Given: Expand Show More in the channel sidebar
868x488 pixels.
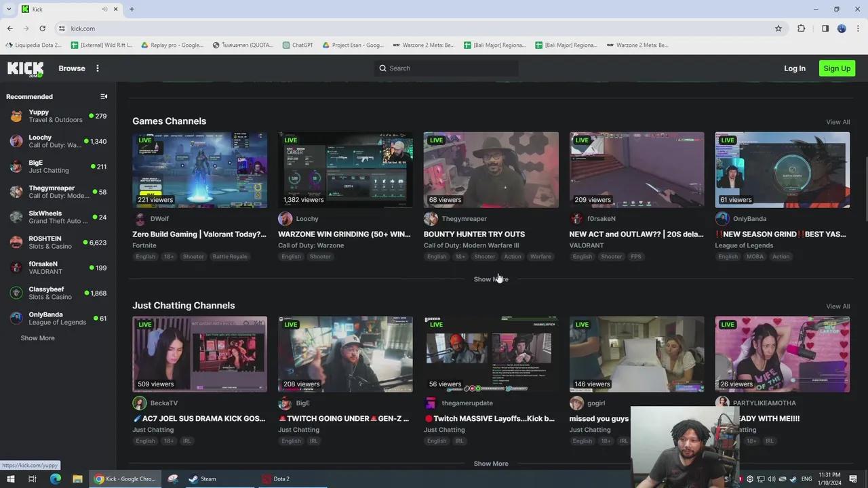Looking at the screenshot, I should click(37, 338).
